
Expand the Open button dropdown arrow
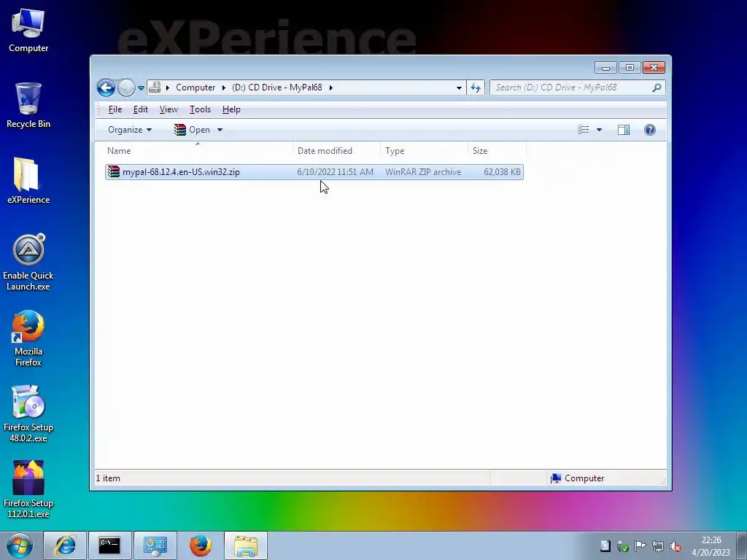point(220,130)
